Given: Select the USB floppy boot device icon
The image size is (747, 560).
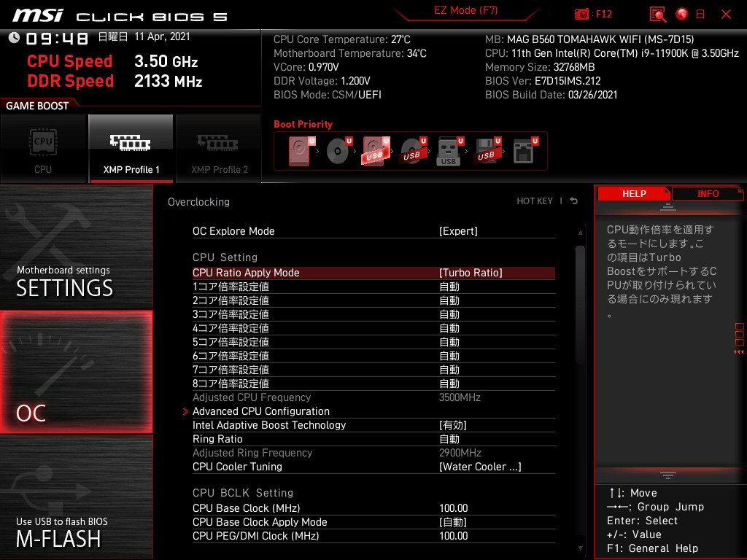Looking at the screenshot, I should (487, 151).
